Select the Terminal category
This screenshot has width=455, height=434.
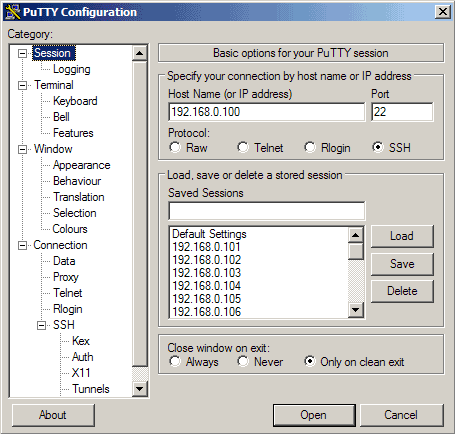[x=54, y=85]
